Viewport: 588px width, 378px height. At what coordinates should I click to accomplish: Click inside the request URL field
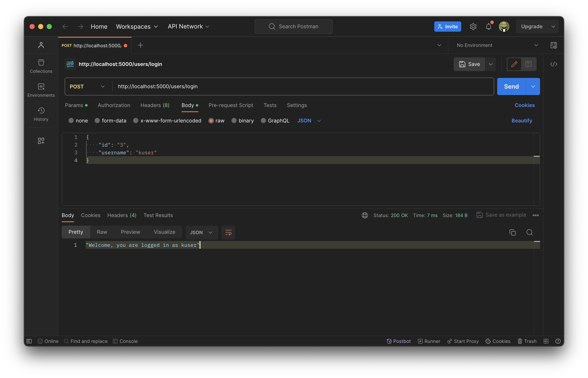click(x=221, y=86)
